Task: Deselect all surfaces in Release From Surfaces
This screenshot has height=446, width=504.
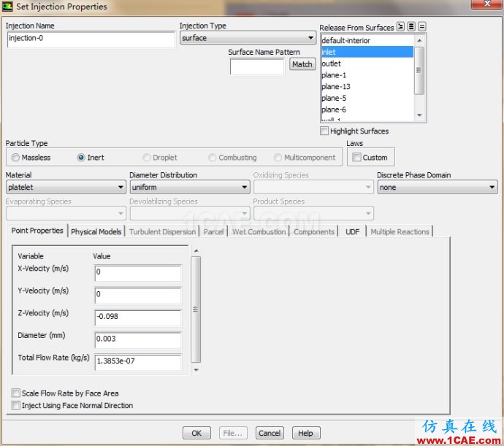Action: 422,27
